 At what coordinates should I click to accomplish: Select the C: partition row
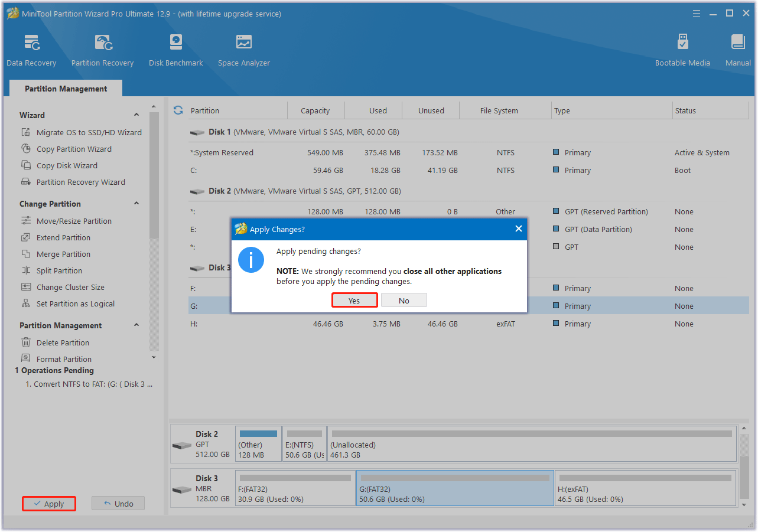click(x=470, y=170)
